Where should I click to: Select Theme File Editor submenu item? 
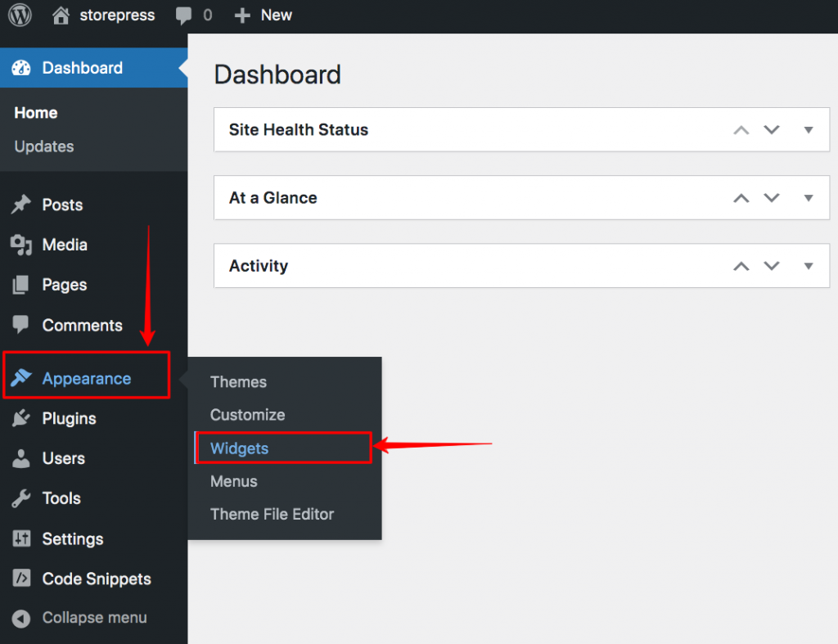coord(272,515)
